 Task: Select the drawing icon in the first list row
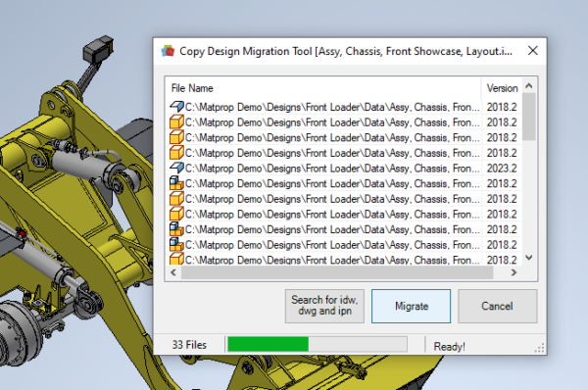(176, 107)
